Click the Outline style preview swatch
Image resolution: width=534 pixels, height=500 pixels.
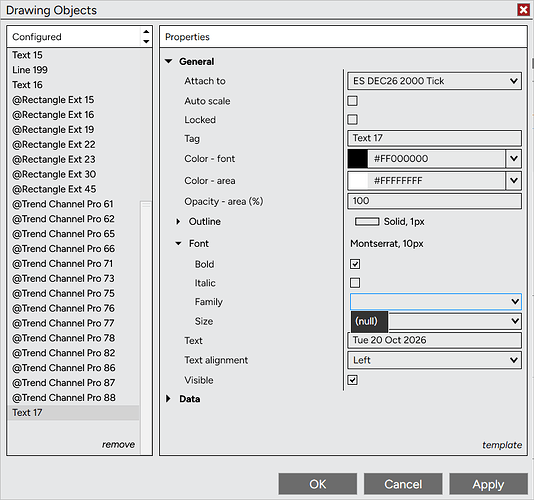[x=367, y=222]
